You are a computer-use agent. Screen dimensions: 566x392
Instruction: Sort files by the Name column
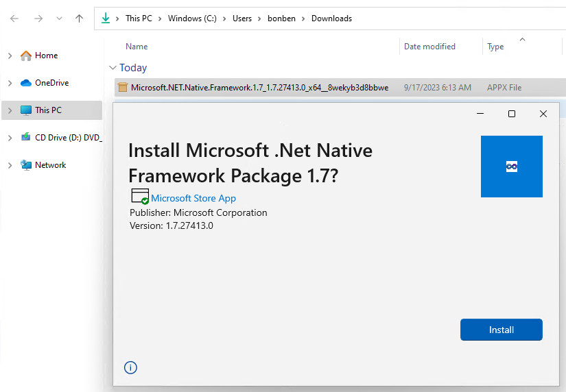137,47
